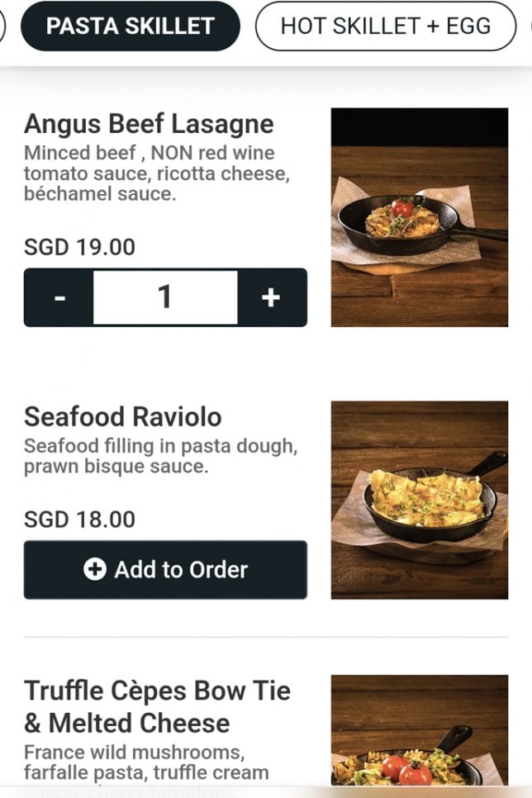
Task: View the Seafood Raviolo dish photo
Action: 419,500
